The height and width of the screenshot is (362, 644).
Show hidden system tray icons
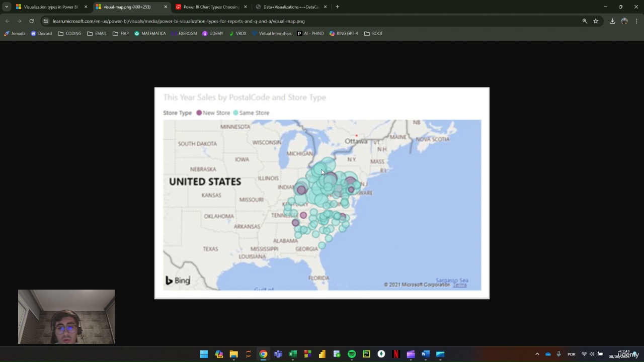(537, 354)
